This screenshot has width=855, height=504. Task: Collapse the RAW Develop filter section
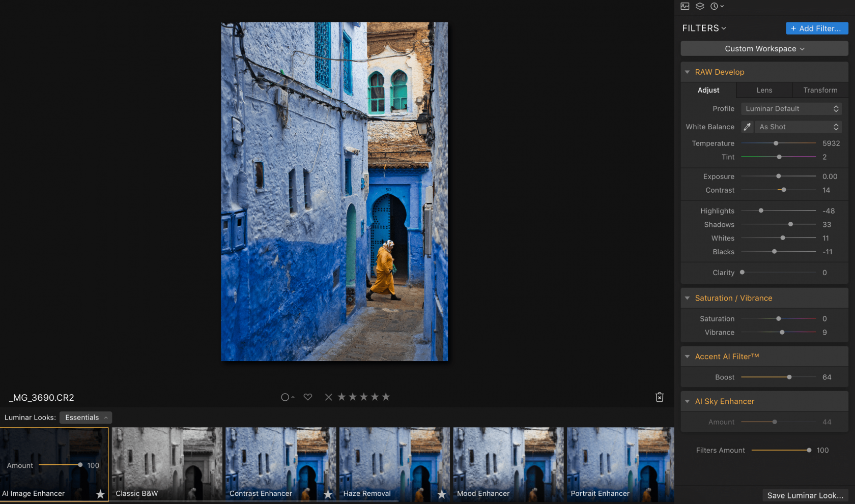click(687, 72)
